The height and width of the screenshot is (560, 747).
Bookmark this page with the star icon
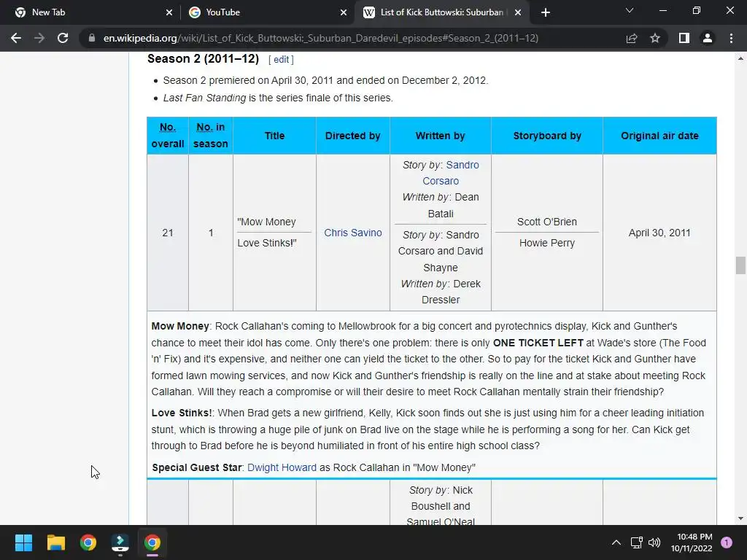tap(655, 38)
